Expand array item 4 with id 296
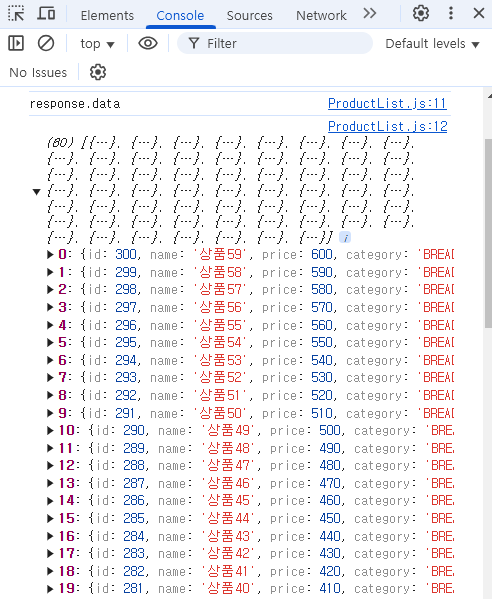 (50, 325)
